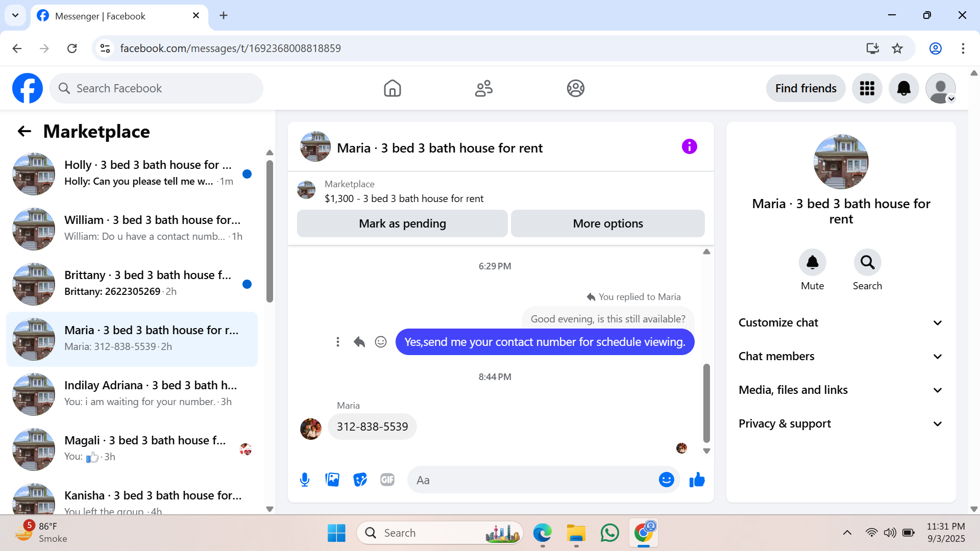Expand Chat members section

click(x=841, y=357)
